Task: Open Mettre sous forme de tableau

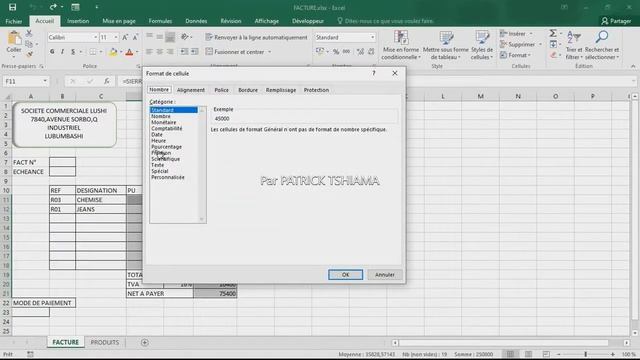Action: (446, 45)
